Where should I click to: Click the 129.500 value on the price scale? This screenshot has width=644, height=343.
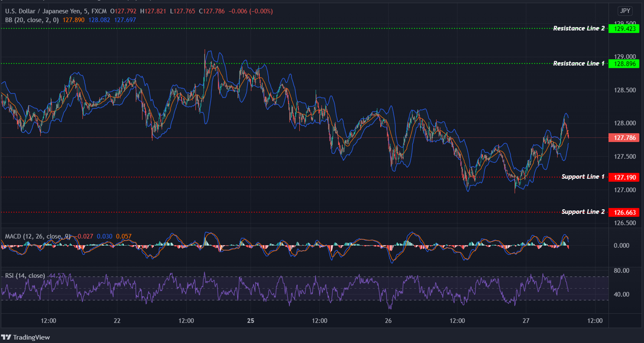coord(624,23)
